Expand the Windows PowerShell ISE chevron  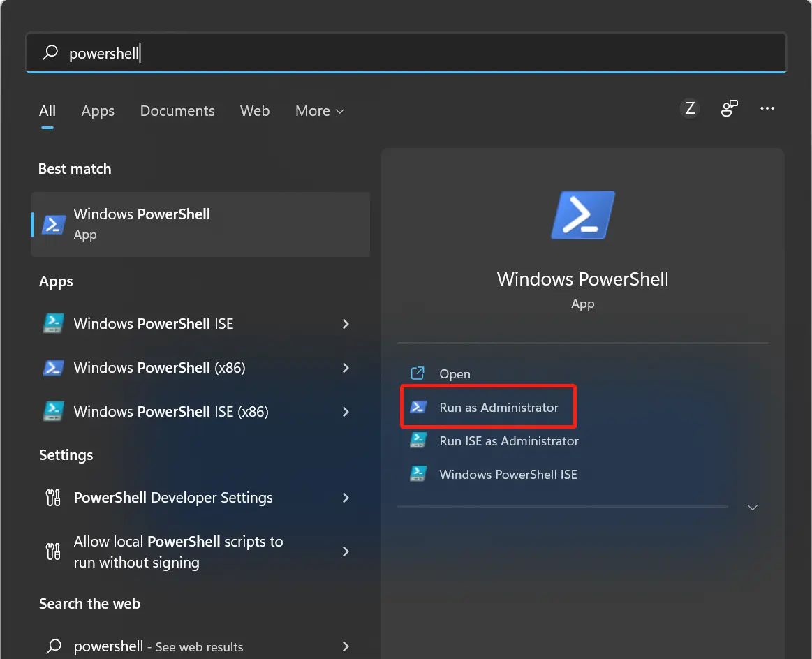[x=345, y=323]
